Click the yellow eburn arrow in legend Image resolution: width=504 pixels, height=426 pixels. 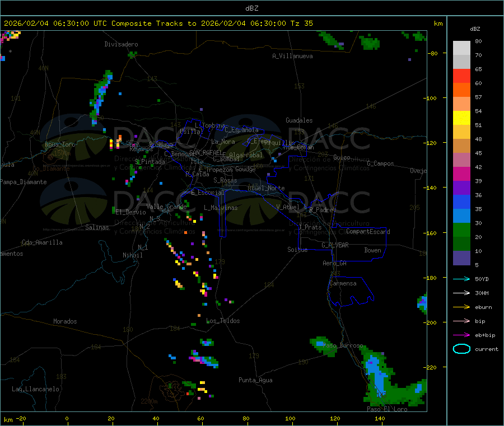(x=461, y=307)
